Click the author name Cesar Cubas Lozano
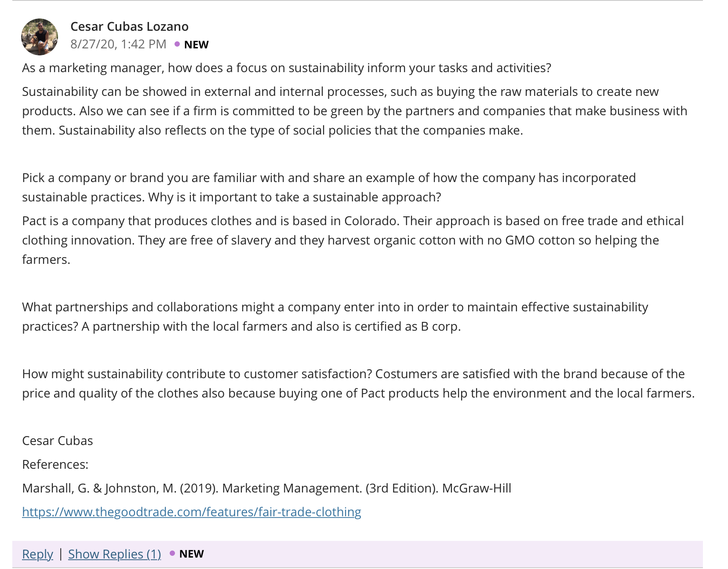 (129, 26)
